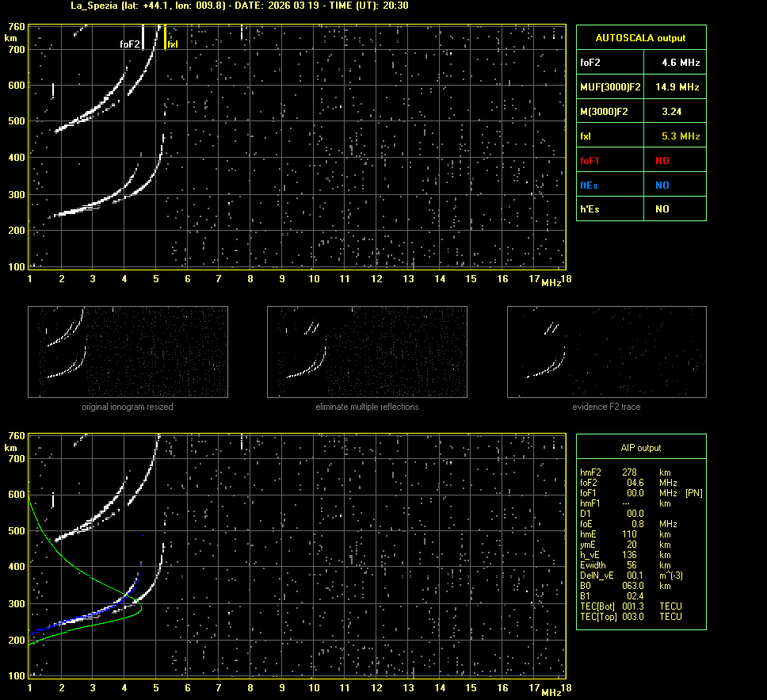Click the 'original ionogram resized' thumbnail

[x=128, y=351]
